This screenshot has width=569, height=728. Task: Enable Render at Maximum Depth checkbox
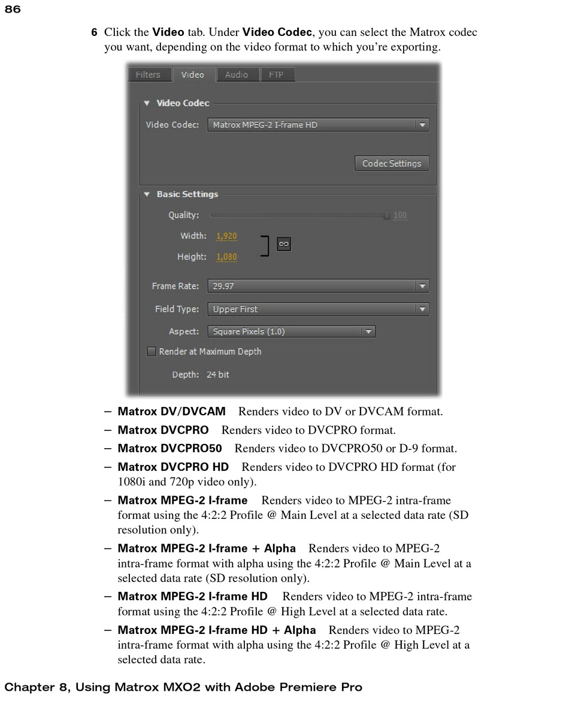tap(152, 352)
